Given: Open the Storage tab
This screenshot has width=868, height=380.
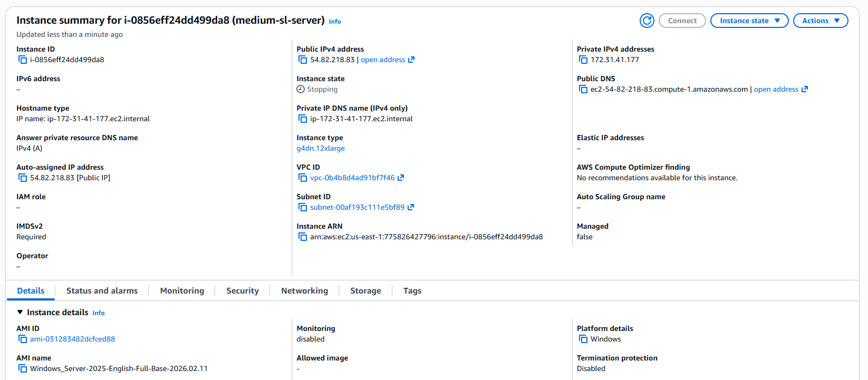Looking at the screenshot, I should [365, 291].
